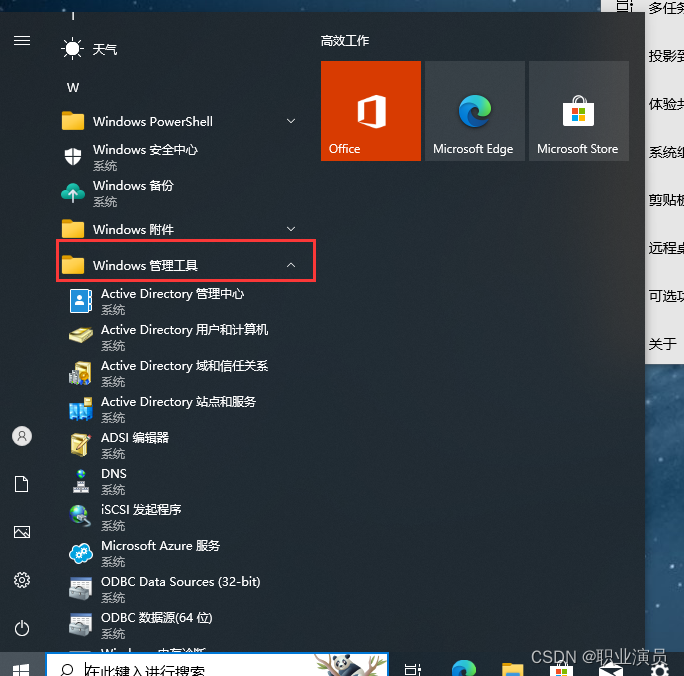
Task: Expand the Windows PowerShell chevron
Action: click(291, 121)
